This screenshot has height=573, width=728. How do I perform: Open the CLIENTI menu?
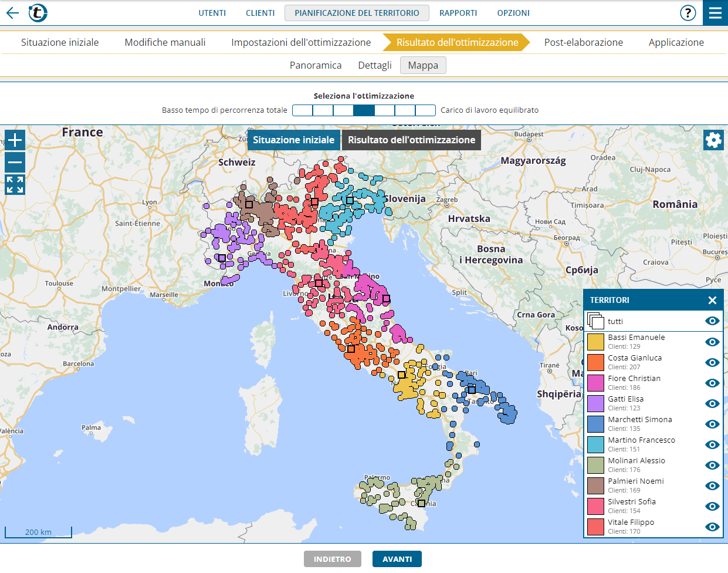[x=260, y=13]
